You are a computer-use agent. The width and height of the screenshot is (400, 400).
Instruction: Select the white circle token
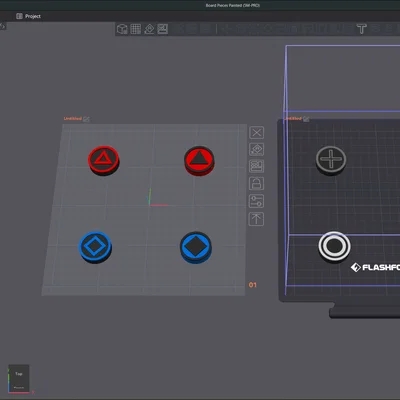334,247
